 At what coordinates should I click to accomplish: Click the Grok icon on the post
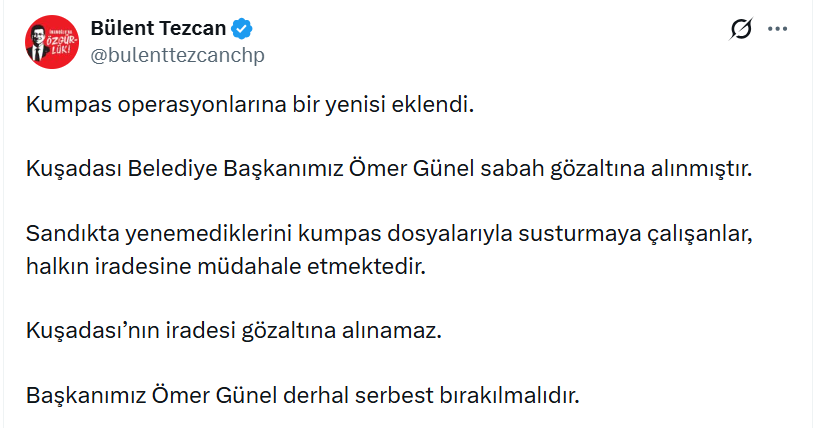coord(741,30)
